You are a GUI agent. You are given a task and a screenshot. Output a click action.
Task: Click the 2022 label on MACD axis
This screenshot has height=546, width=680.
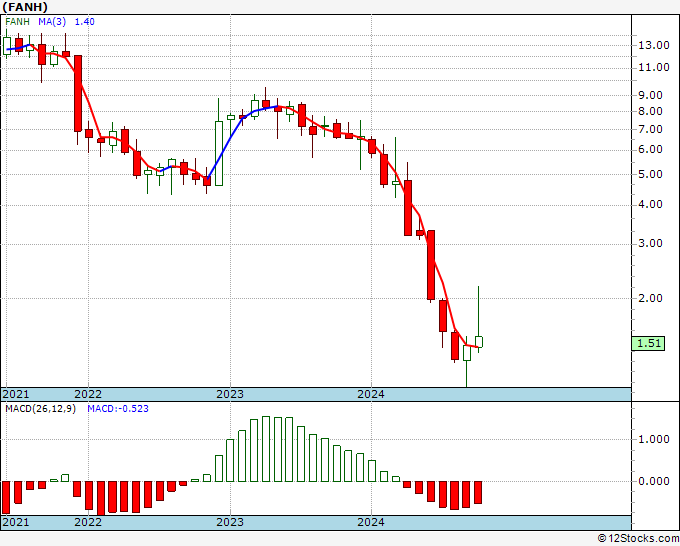(88, 522)
